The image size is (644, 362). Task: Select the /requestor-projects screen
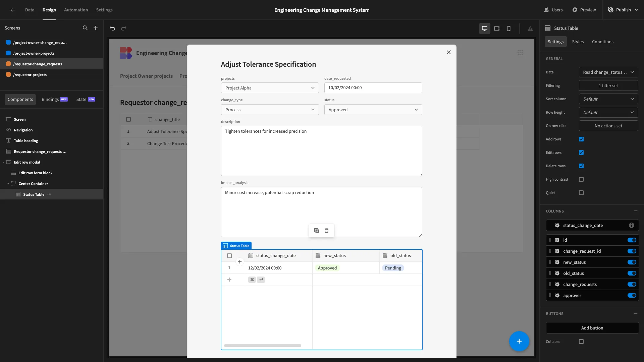pyautogui.click(x=52, y=74)
